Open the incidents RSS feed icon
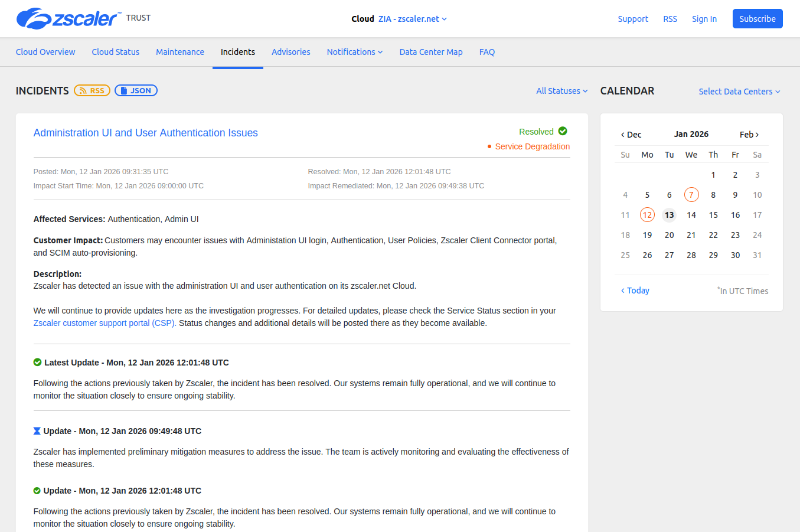The width and height of the screenshot is (800, 532). tap(92, 90)
